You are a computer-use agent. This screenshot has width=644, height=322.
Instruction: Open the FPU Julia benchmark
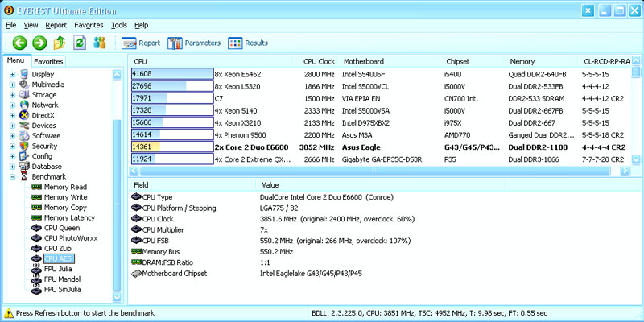click(58, 269)
